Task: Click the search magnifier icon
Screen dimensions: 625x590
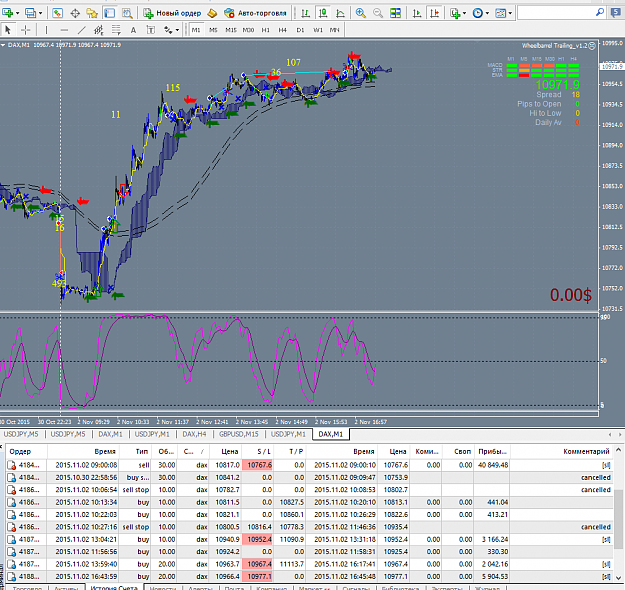Action: tap(600, 13)
